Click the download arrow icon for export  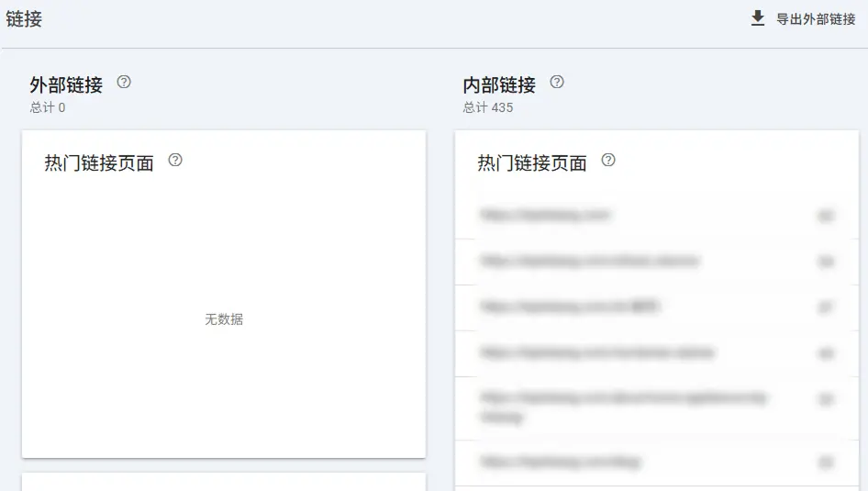758,18
